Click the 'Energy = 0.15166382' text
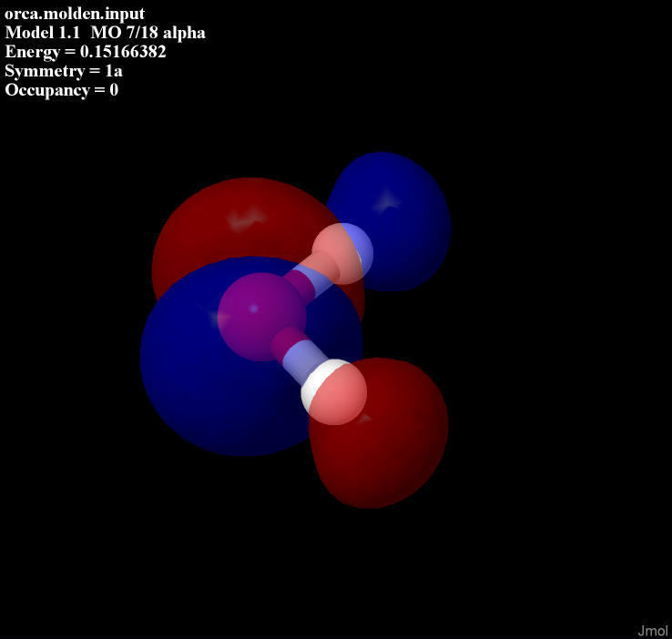This screenshot has height=639, width=672. coord(86,52)
